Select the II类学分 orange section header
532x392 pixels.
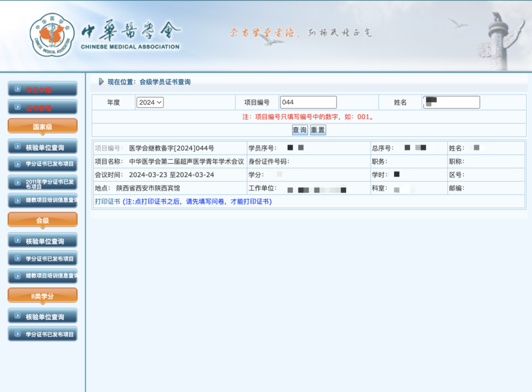point(43,295)
